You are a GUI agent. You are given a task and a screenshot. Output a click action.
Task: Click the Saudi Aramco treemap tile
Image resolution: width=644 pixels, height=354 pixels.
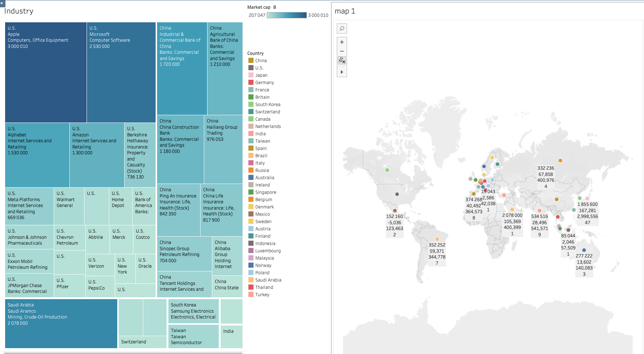click(61, 324)
